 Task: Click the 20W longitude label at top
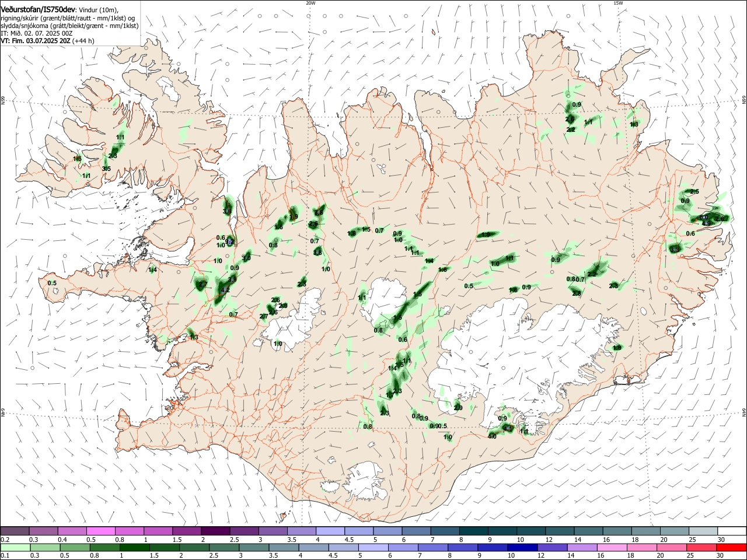[310, 3]
